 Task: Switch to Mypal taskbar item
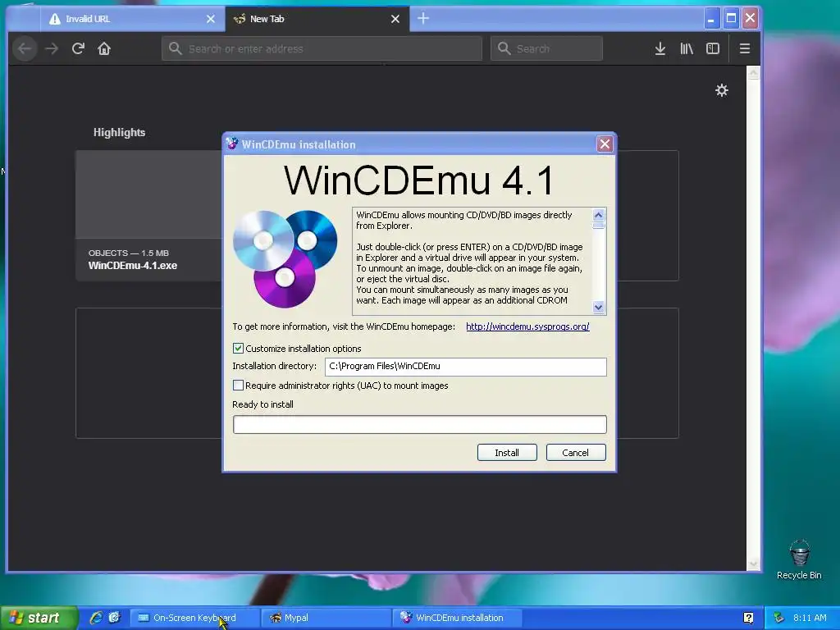coord(326,618)
